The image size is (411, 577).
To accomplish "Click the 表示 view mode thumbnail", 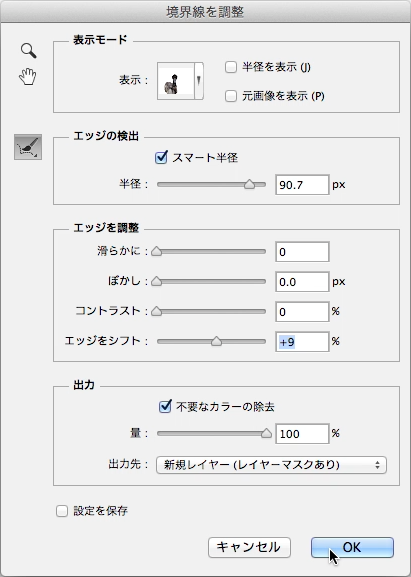I will pyautogui.click(x=176, y=81).
